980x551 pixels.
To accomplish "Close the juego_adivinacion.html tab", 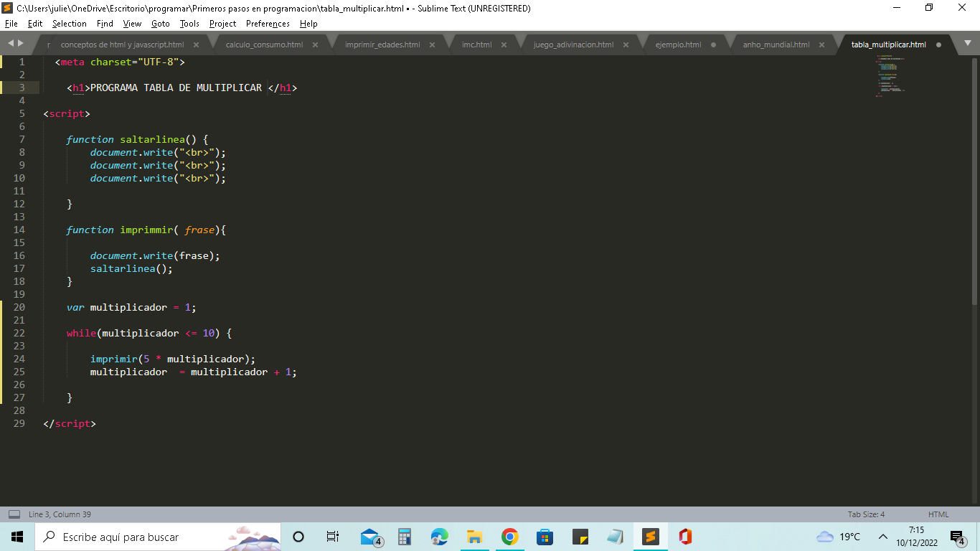I will (626, 44).
